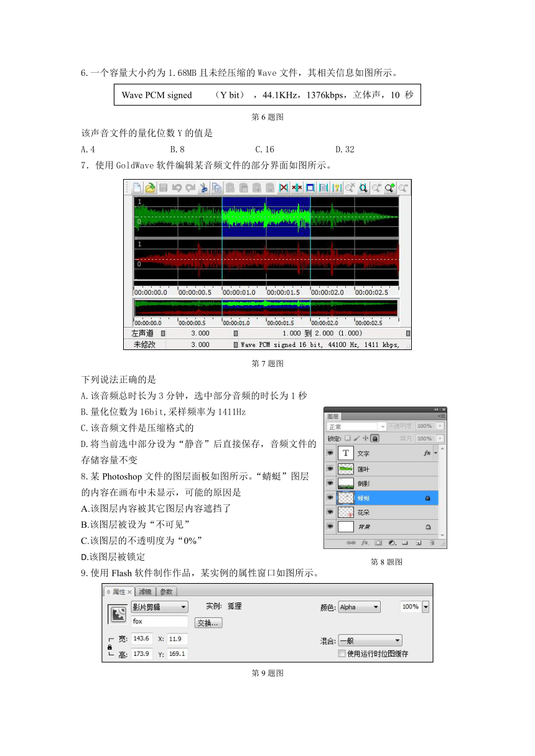Click the create new layer icon

(x=419, y=543)
